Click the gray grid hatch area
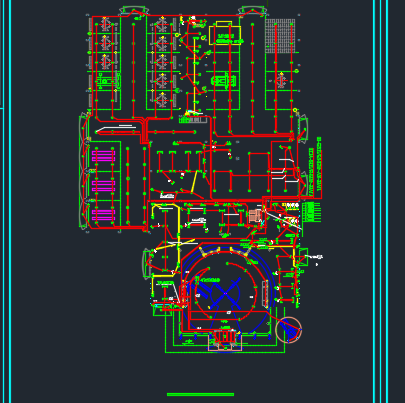 pyautogui.click(x=280, y=36)
